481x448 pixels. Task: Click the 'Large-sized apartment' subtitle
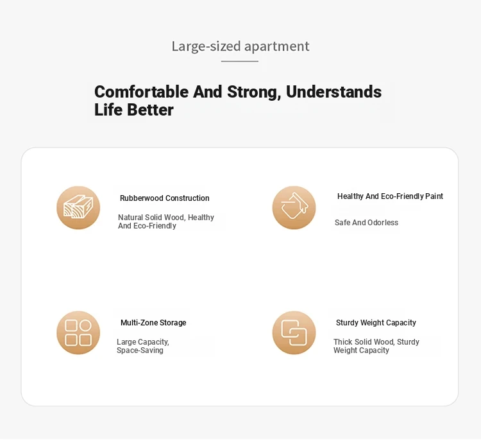click(x=240, y=46)
